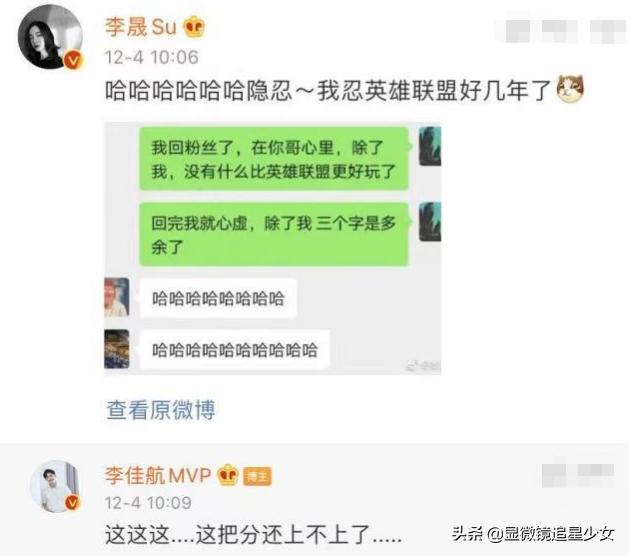Click the cat emoji in the post text
The image size is (629, 556).
[570, 89]
